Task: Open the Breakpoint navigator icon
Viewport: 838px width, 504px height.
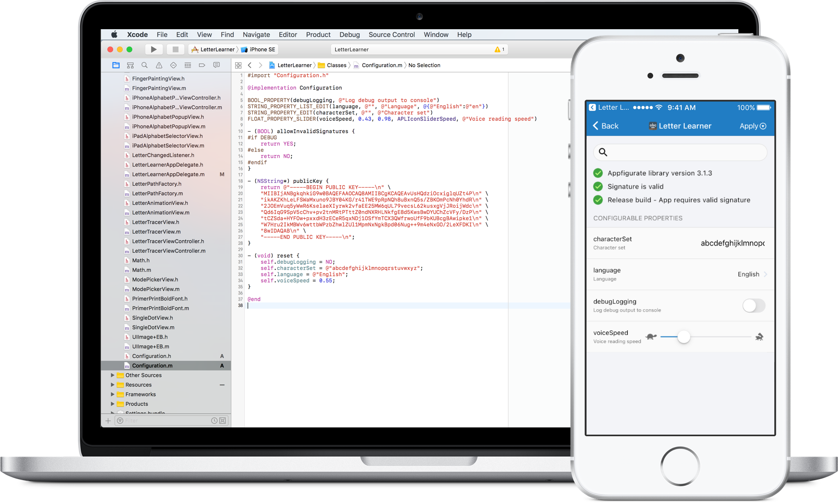Action: point(202,65)
